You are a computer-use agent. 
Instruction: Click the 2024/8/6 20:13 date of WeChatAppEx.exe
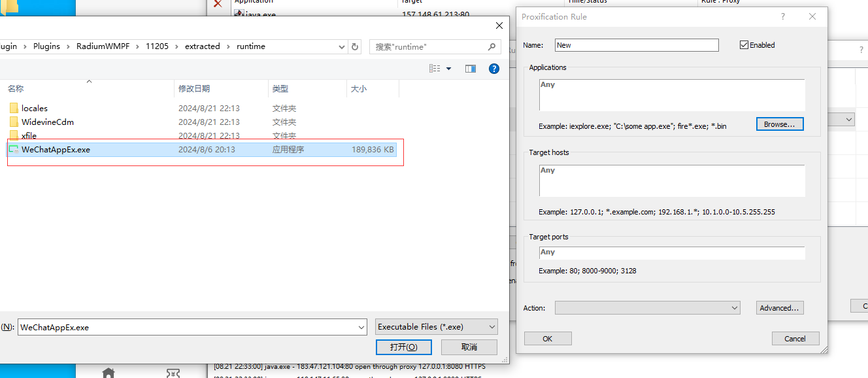pos(207,149)
